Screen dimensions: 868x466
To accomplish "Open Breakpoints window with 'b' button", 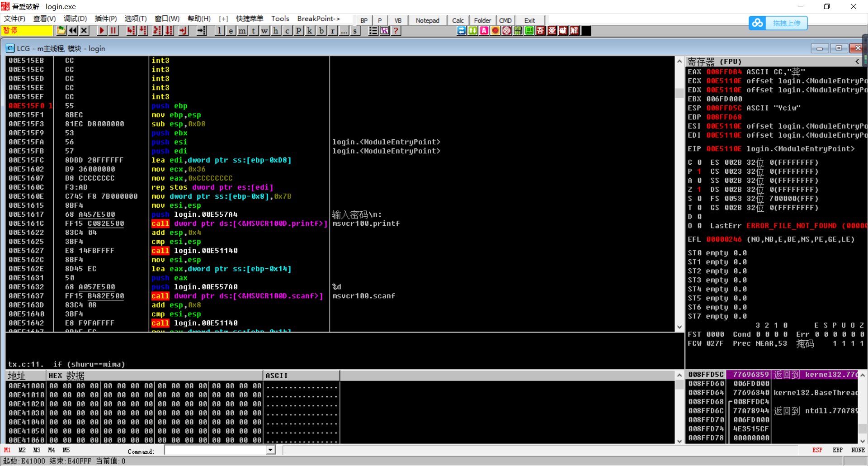I will pos(321,31).
